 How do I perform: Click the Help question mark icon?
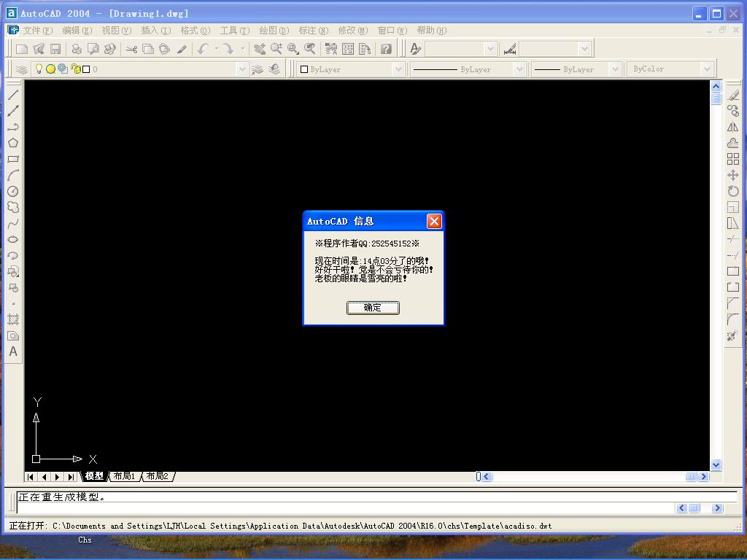point(386,49)
